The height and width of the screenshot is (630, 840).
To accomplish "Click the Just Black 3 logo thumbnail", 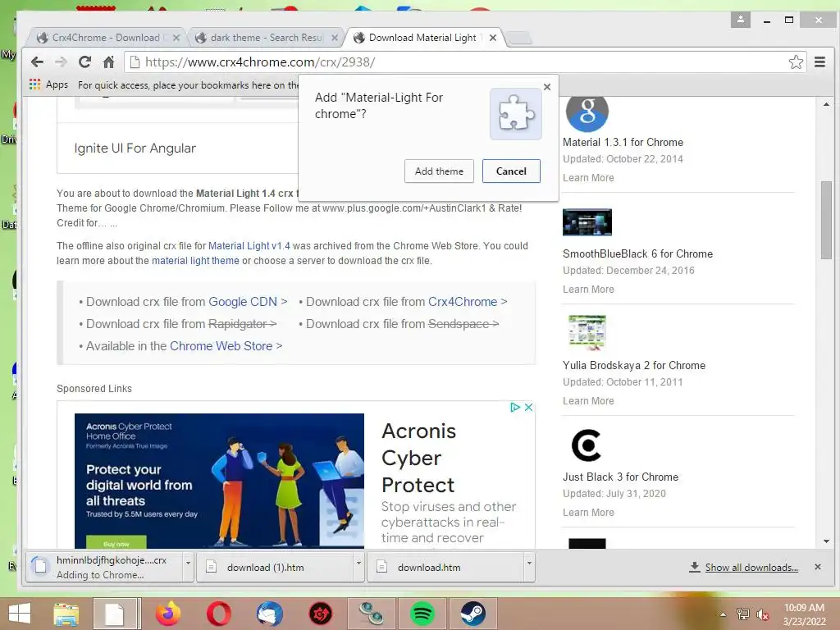I will tap(586, 445).
